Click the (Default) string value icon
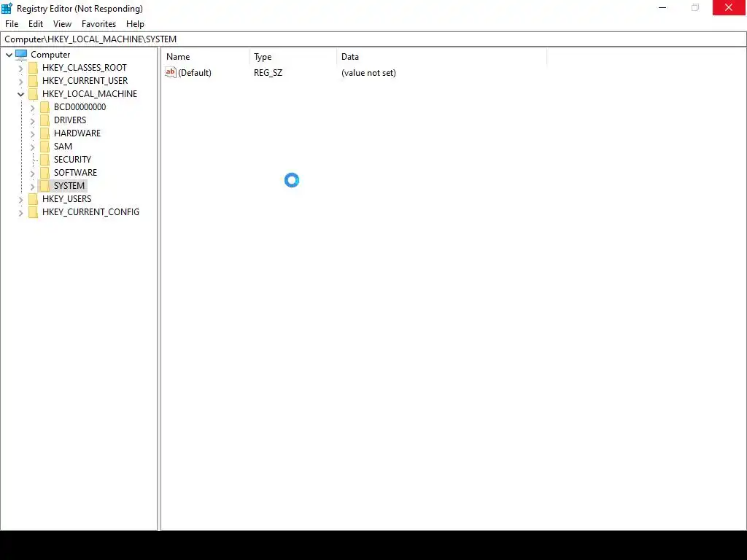Viewport: 747px width, 560px height. coord(171,72)
